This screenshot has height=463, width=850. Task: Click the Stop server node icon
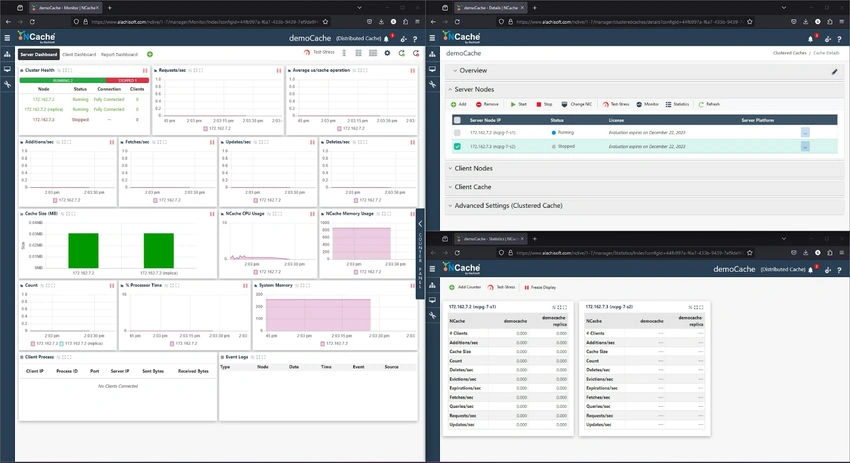pos(539,104)
